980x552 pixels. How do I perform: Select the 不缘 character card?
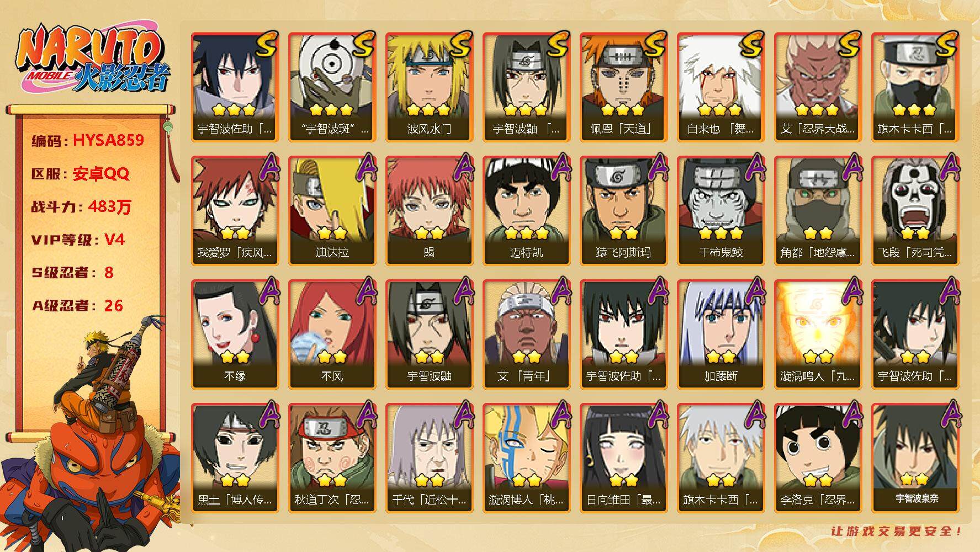click(235, 335)
